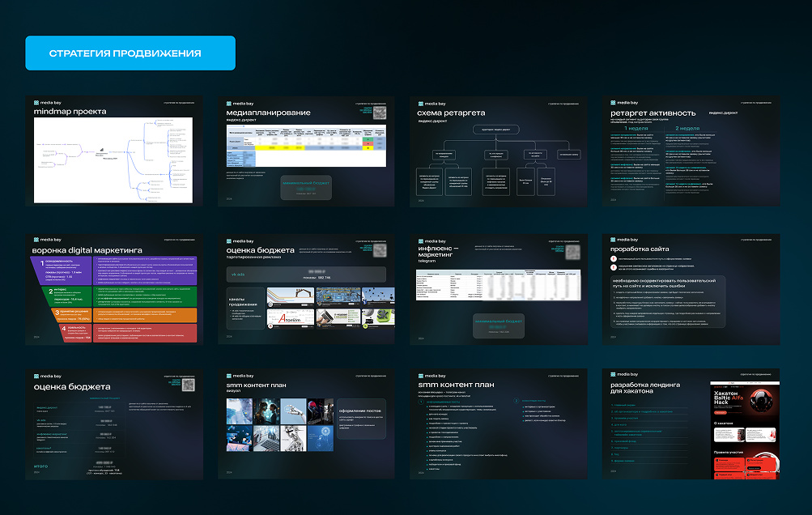Click минимальный бюджет card on медиапланирование slide
This screenshot has width=812, height=515.
click(305, 188)
